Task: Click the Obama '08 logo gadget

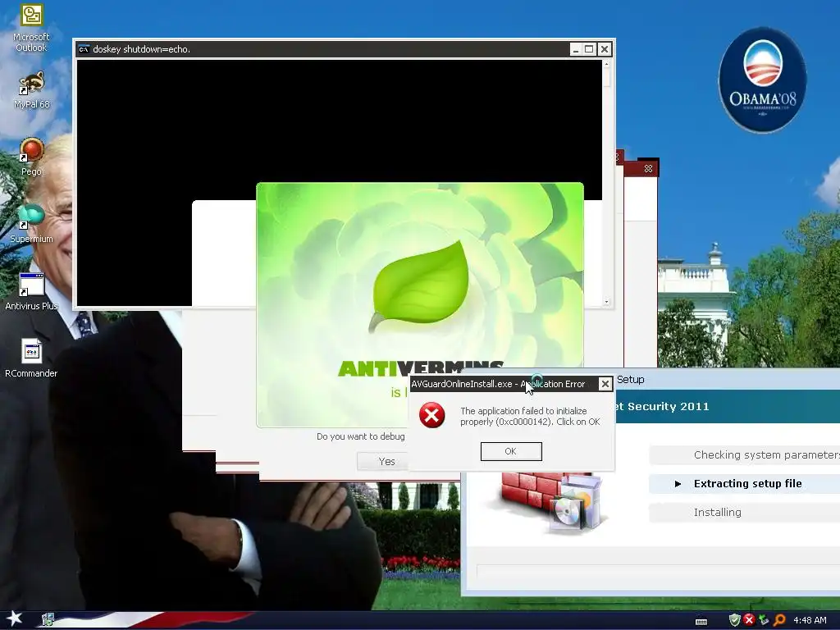Action: pos(762,80)
